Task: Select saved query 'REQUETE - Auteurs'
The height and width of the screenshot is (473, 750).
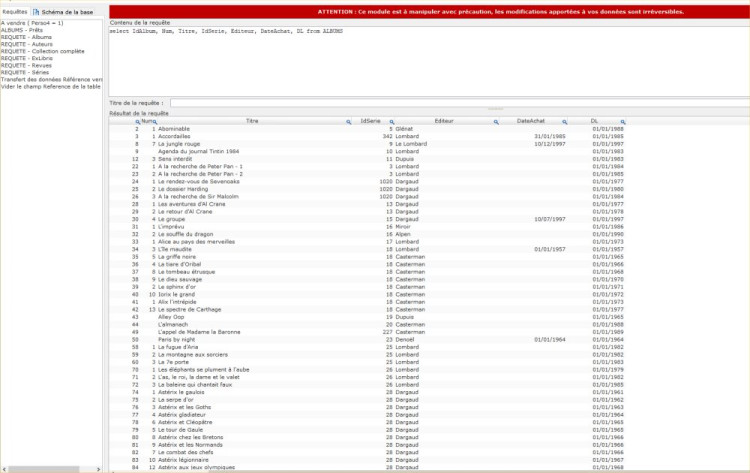Action: click(27, 44)
